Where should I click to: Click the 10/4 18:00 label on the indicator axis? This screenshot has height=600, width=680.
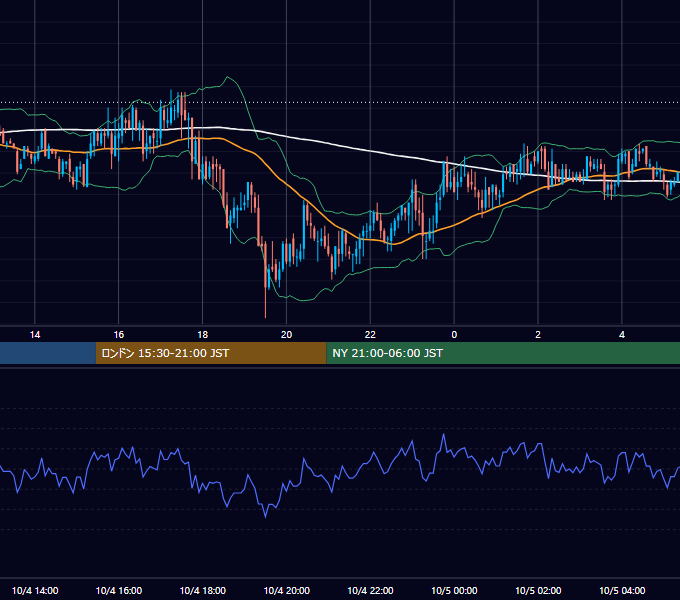pos(203,590)
